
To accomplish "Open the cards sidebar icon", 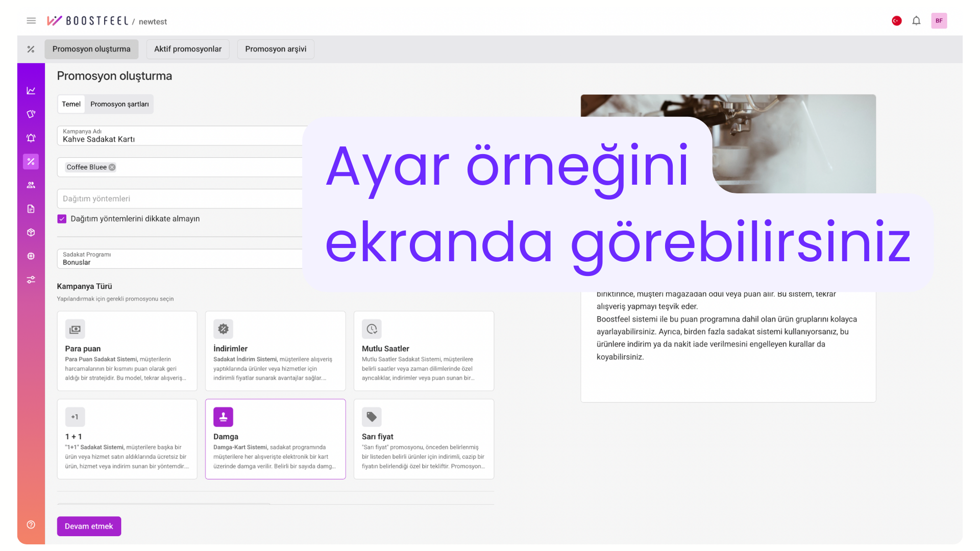I will [x=31, y=114].
